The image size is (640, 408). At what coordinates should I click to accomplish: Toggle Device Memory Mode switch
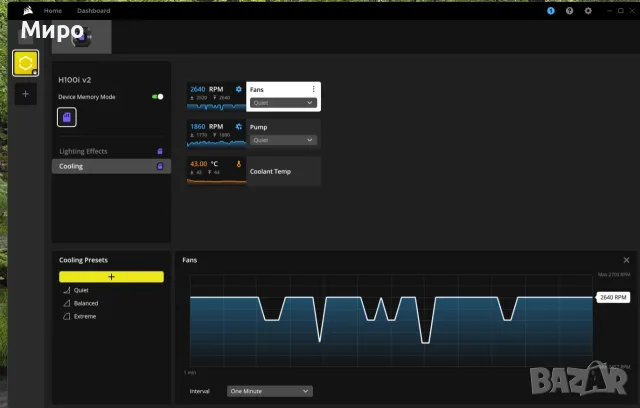click(x=158, y=97)
